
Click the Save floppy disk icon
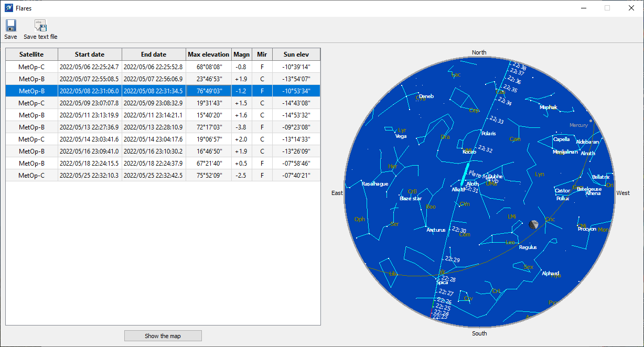(10, 26)
